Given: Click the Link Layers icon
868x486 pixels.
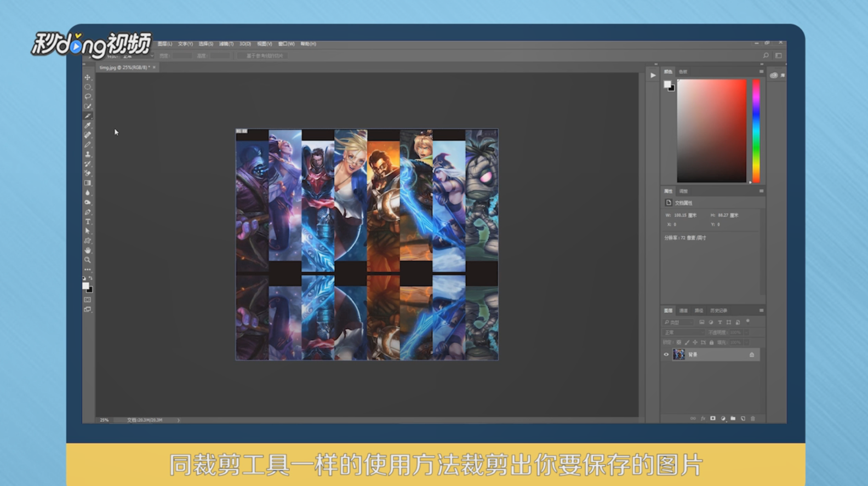Looking at the screenshot, I should [x=693, y=419].
